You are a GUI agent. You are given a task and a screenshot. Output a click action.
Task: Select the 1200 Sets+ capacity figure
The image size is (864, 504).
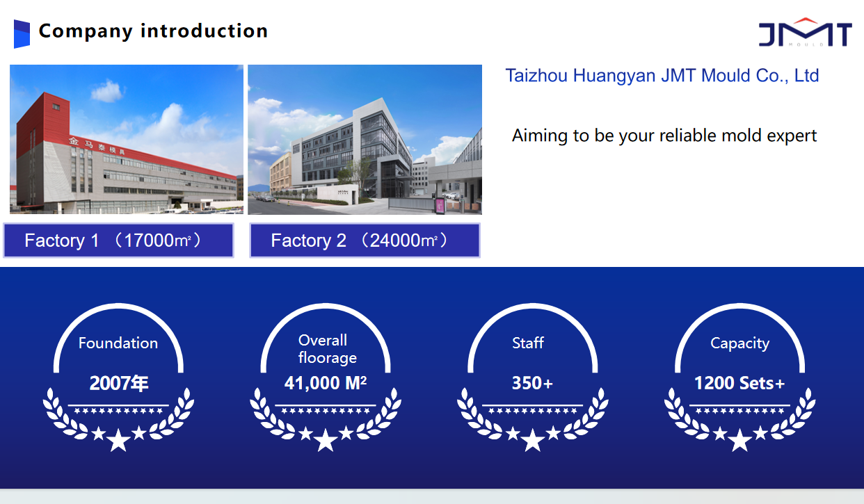pyautogui.click(x=740, y=382)
